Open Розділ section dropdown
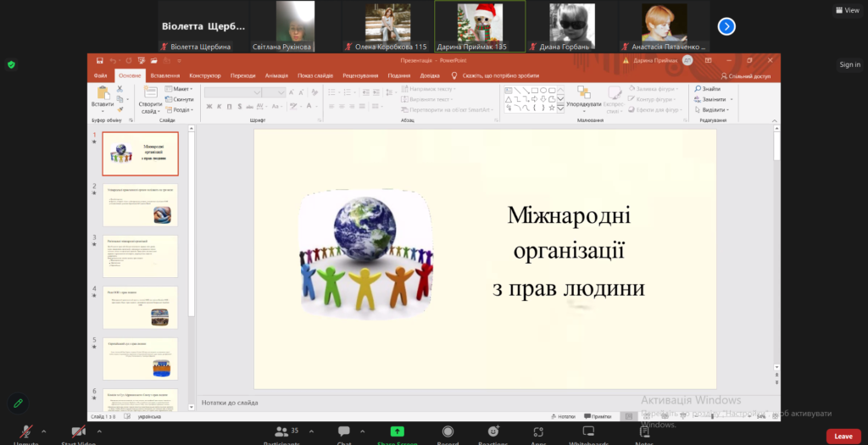Screen dimensions: 868x445 pos(179,109)
